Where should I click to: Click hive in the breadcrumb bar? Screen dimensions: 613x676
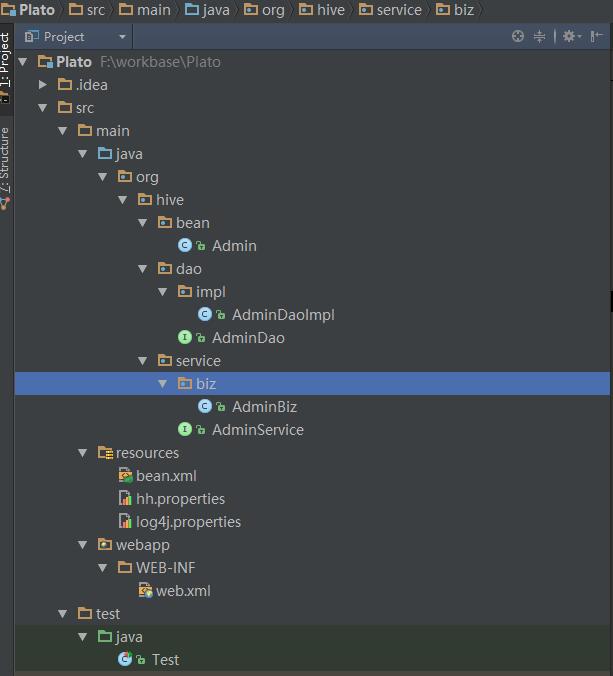(x=322, y=9)
